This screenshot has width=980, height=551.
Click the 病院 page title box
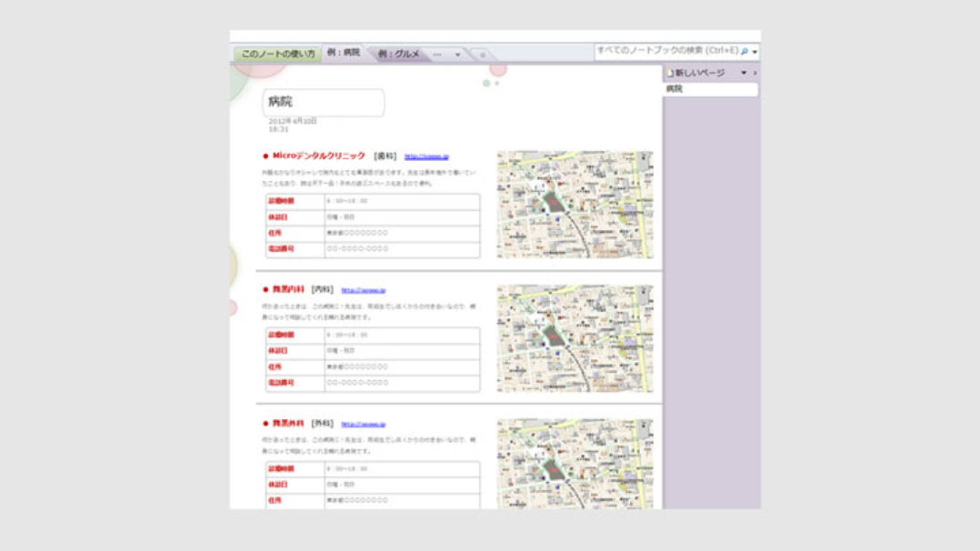pos(323,103)
